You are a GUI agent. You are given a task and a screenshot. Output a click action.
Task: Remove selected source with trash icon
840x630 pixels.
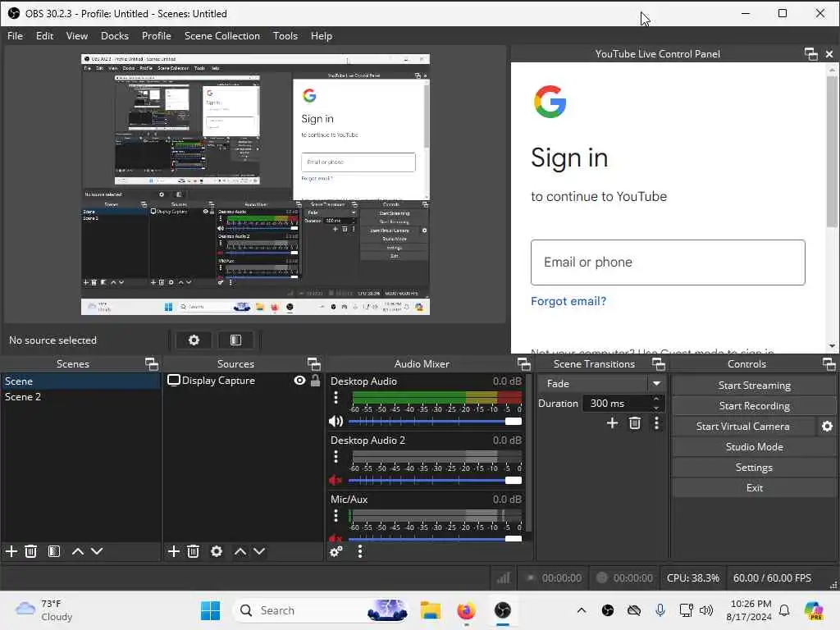click(194, 551)
